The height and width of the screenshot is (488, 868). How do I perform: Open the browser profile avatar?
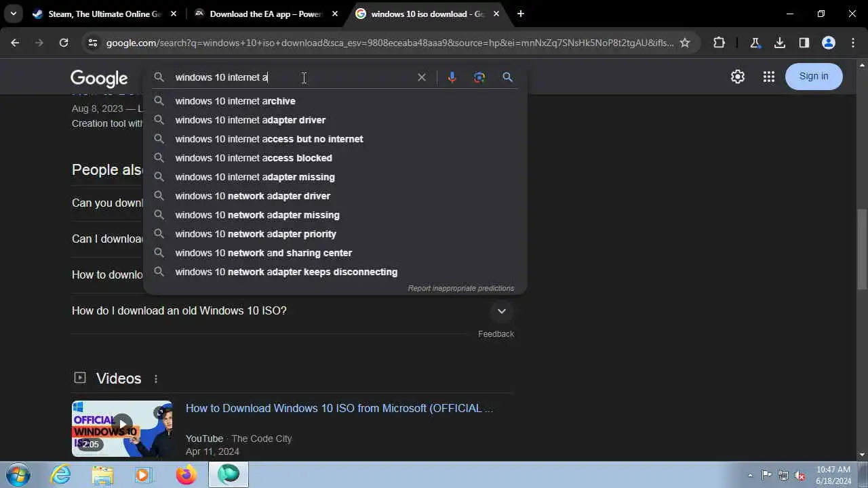(x=829, y=43)
